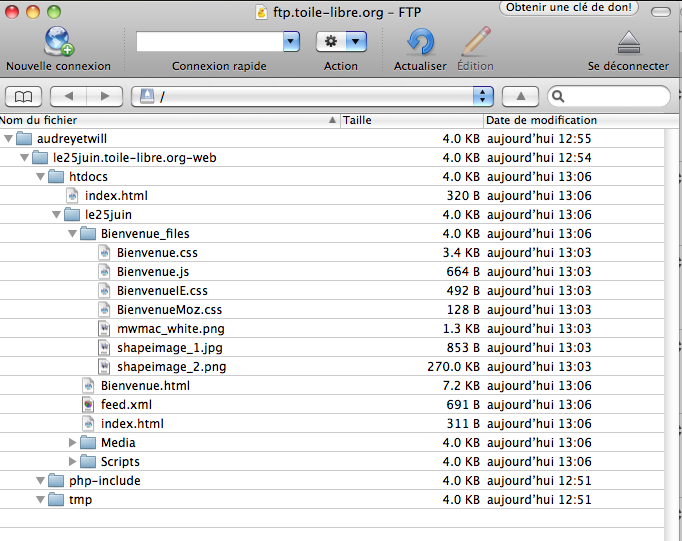Image resolution: width=682 pixels, height=541 pixels.
Task: Click the Actualiser refresh icon
Action: pyautogui.click(x=420, y=42)
